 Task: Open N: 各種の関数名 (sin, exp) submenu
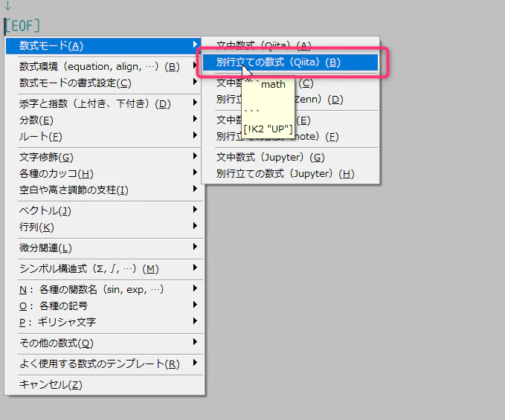tap(105, 289)
